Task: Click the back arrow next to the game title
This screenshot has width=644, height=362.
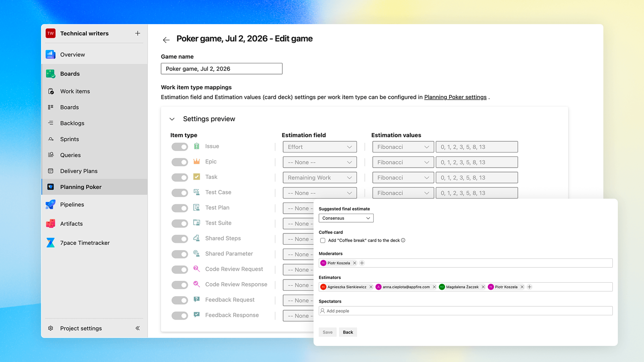Action: (x=166, y=40)
